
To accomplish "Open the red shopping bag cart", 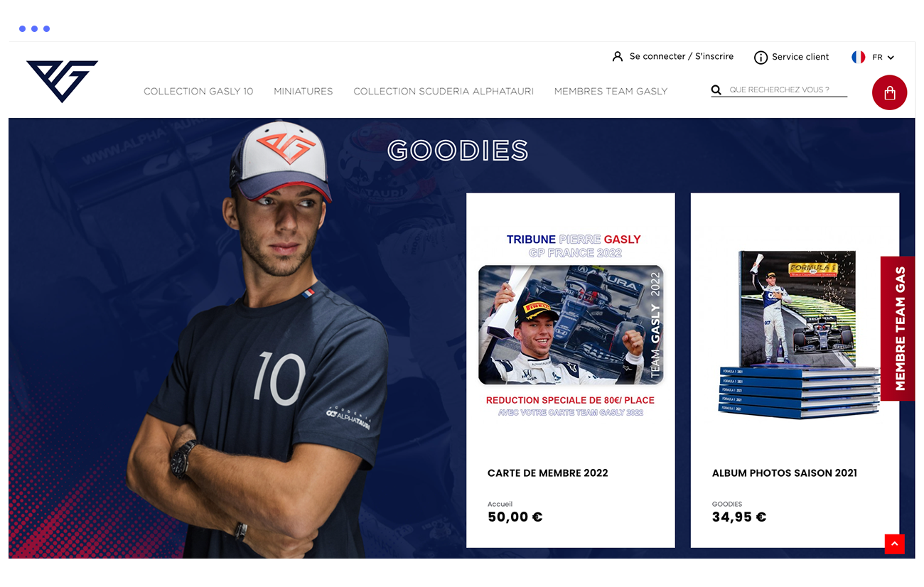I will coord(889,92).
